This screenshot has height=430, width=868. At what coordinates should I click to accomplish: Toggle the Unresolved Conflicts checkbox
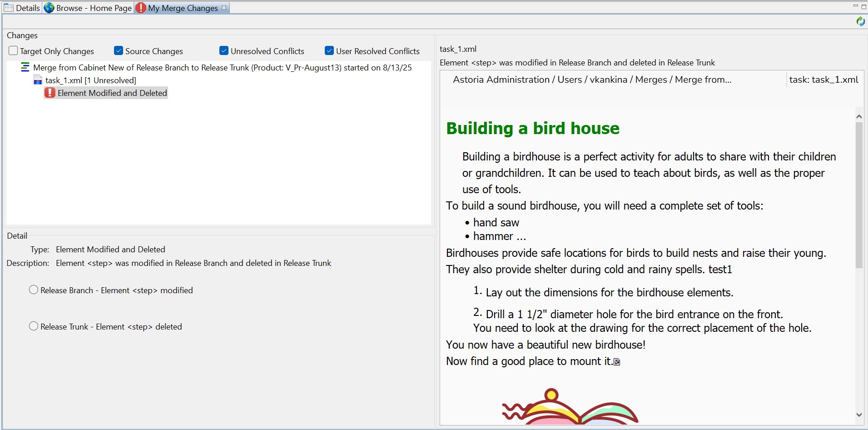(224, 51)
